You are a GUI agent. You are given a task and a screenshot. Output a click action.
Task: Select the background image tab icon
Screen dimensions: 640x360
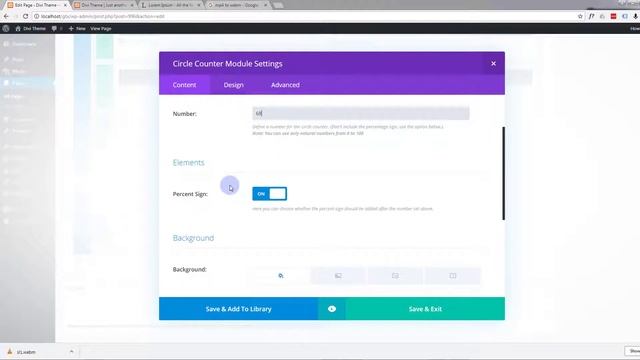coord(395,276)
